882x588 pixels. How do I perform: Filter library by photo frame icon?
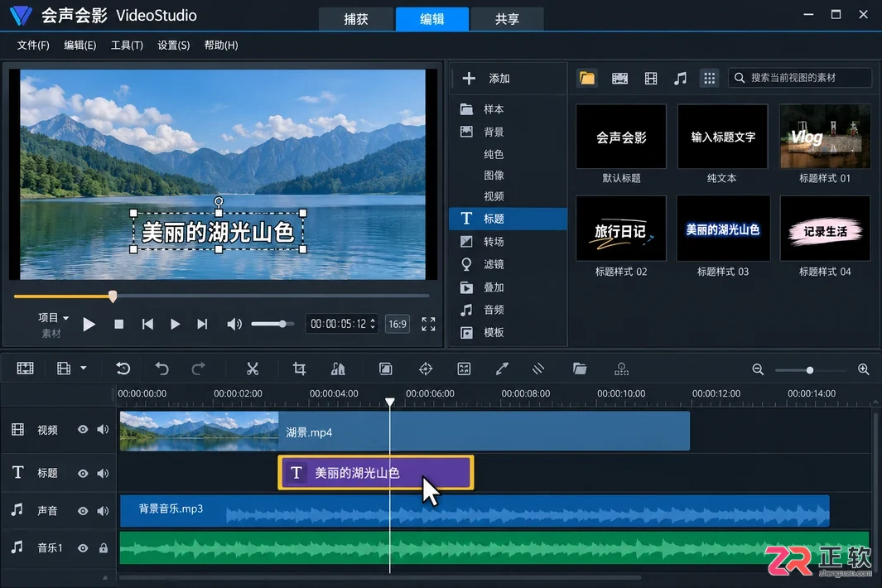(651, 78)
